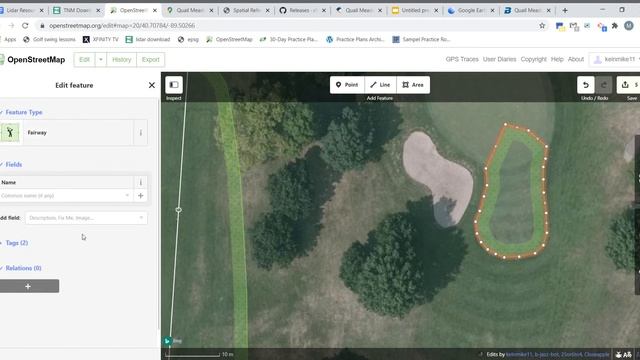Image resolution: width=640 pixels, height=360 pixels.
Task: Open Practice Plans Archive bookmark
Action: [356, 39]
